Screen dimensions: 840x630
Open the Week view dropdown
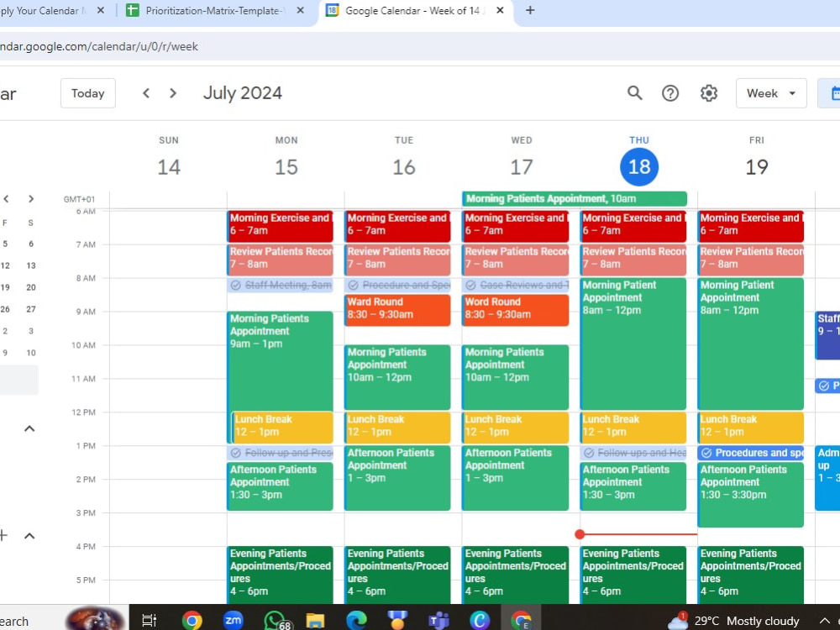click(771, 93)
